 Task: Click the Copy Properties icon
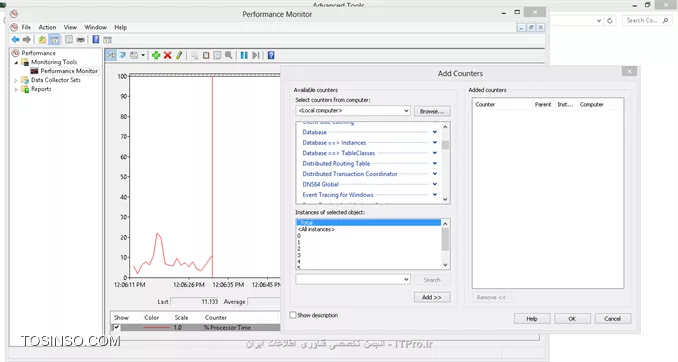[195, 55]
